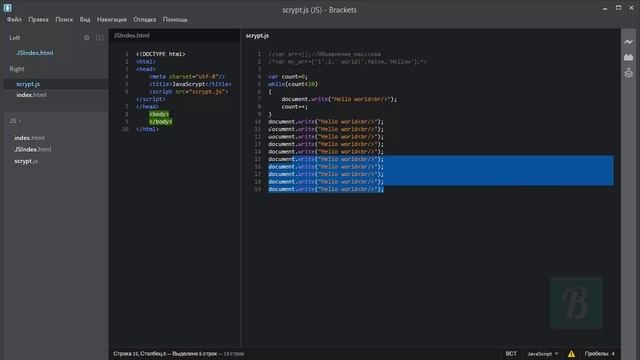
Task: Click the code line "while(count<10)"
Action: pos(293,84)
